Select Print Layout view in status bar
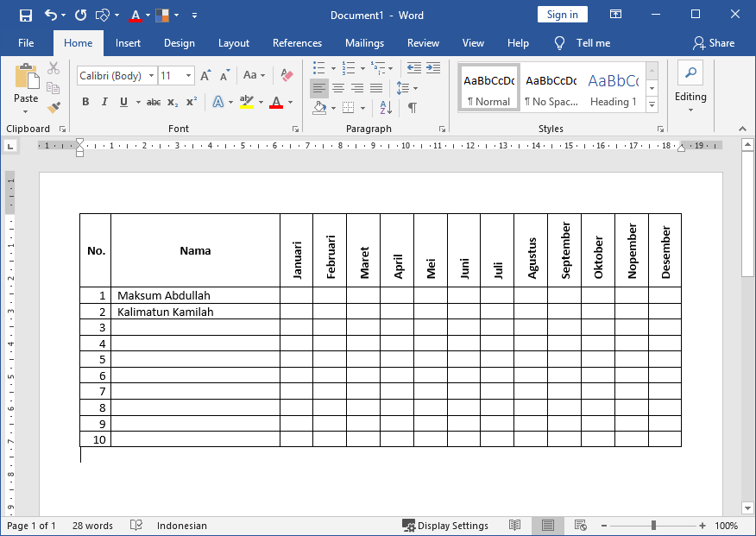This screenshot has width=756, height=536. click(548, 526)
